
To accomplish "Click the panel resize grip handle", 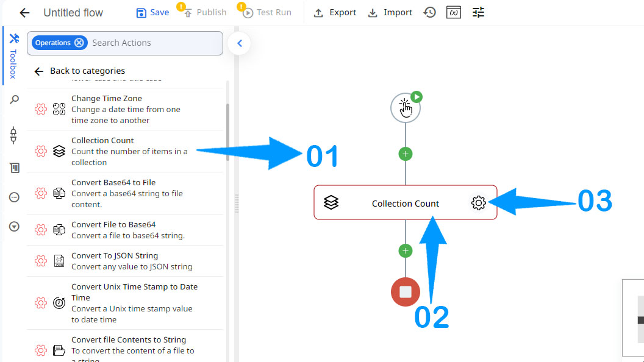I will [x=237, y=204].
